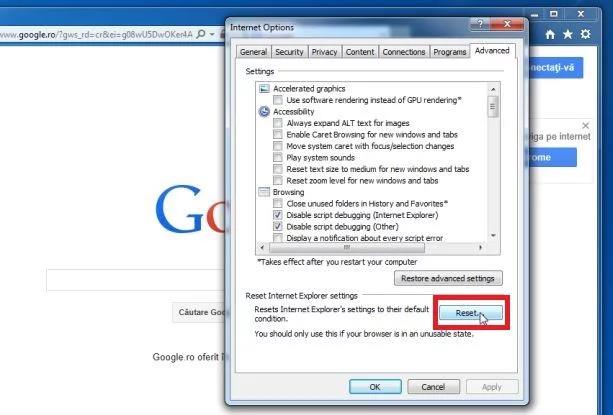This screenshot has height=415, width=613.
Task: Select the Accessibility category icon
Action: point(264,112)
